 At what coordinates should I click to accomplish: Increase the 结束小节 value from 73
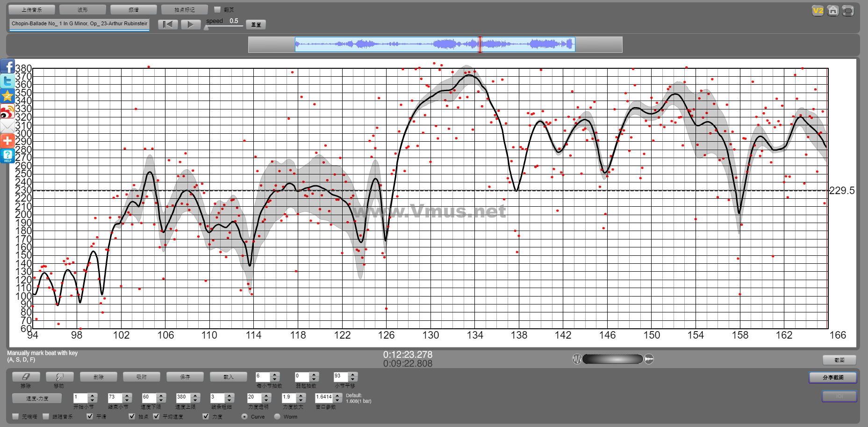127,396
